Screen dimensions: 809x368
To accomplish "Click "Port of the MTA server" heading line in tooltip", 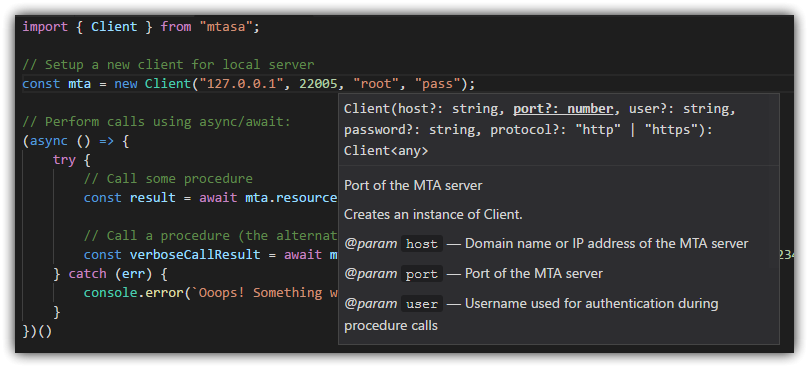I will pyautogui.click(x=413, y=185).
